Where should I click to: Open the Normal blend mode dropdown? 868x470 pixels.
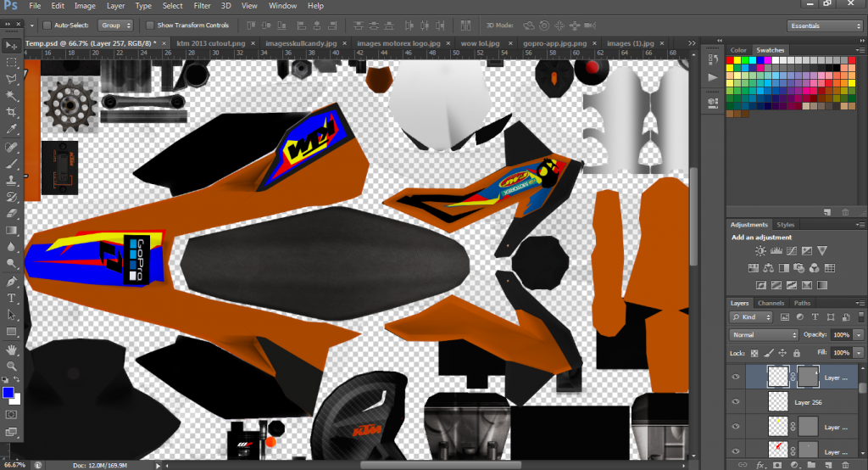[x=764, y=335]
